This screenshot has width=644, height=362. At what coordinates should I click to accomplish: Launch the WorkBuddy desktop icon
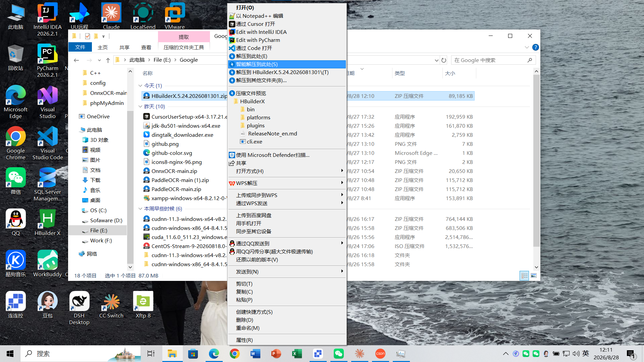click(x=47, y=263)
